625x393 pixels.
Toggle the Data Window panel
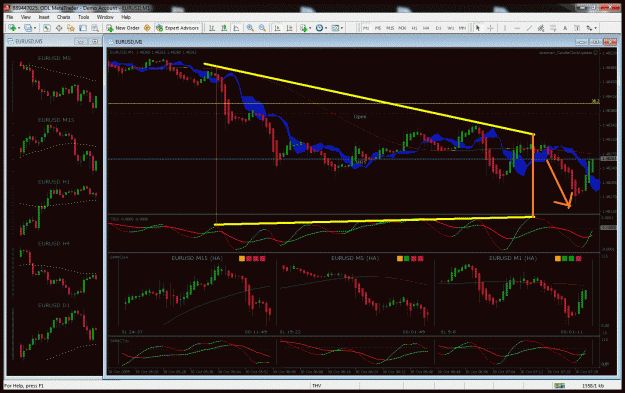59,28
